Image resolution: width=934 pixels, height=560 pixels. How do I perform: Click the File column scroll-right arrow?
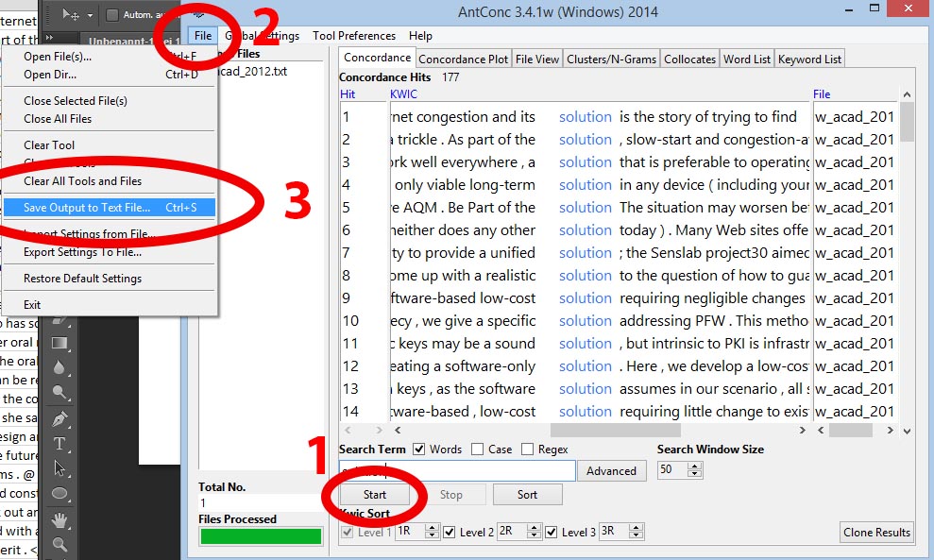tap(890, 430)
